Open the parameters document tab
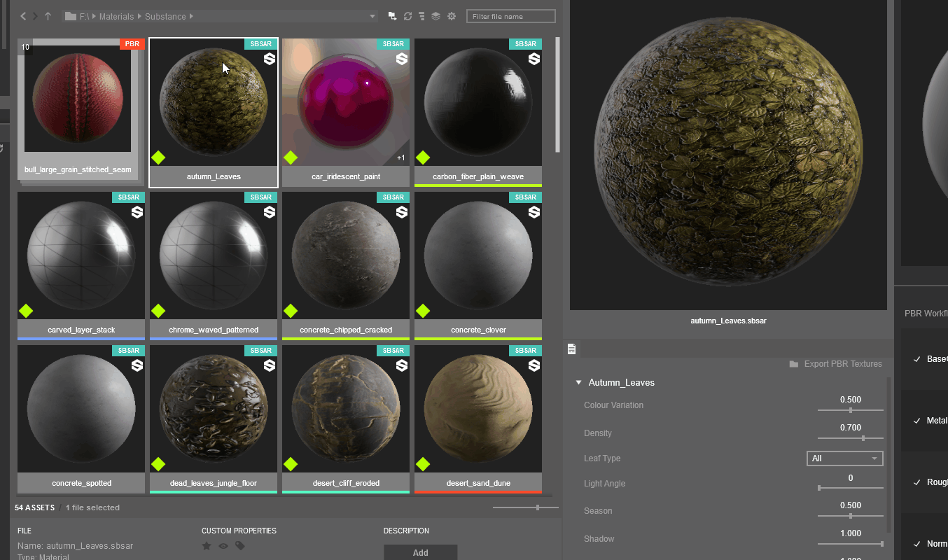Viewport: 948px width, 560px height. (x=572, y=349)
